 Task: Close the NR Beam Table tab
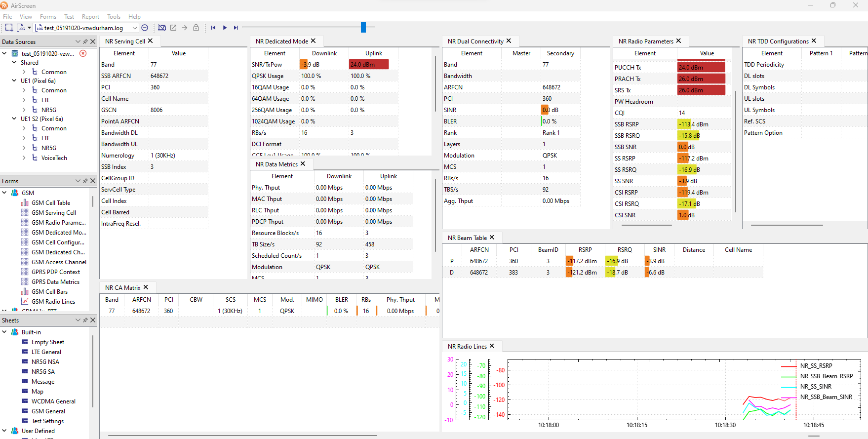[x=492, y=238]
